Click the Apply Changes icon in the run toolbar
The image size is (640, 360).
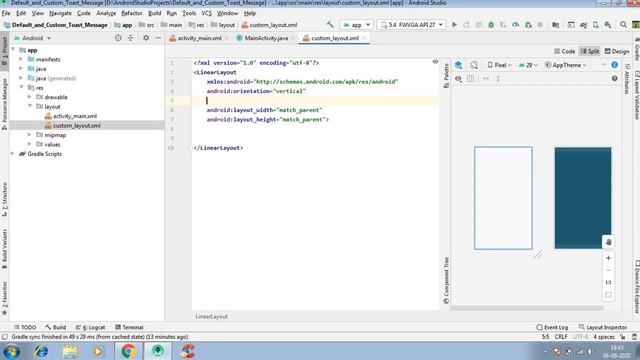coord(467,25)
